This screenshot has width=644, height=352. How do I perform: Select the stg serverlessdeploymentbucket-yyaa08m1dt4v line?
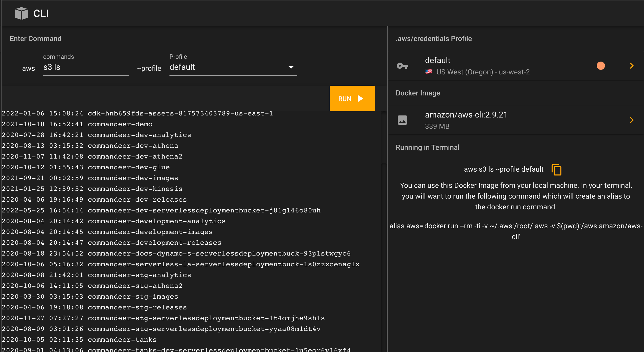pos(161,329)
